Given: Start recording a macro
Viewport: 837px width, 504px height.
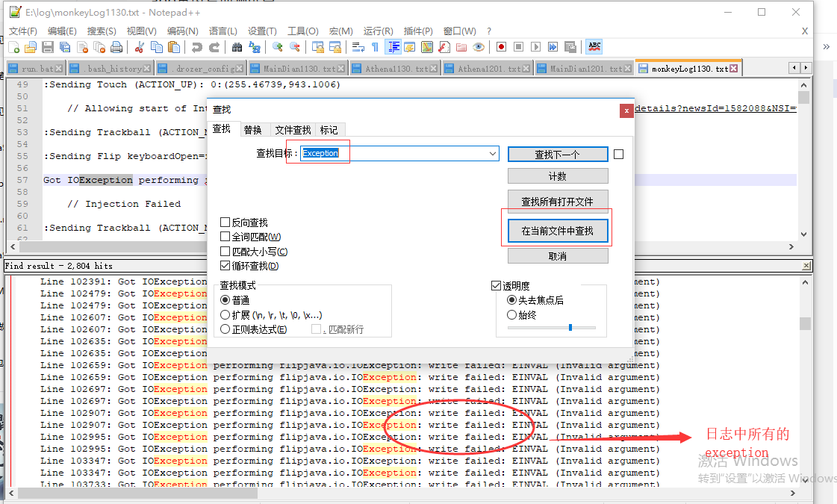Looking at the screenshot, I should click(500, 46).
